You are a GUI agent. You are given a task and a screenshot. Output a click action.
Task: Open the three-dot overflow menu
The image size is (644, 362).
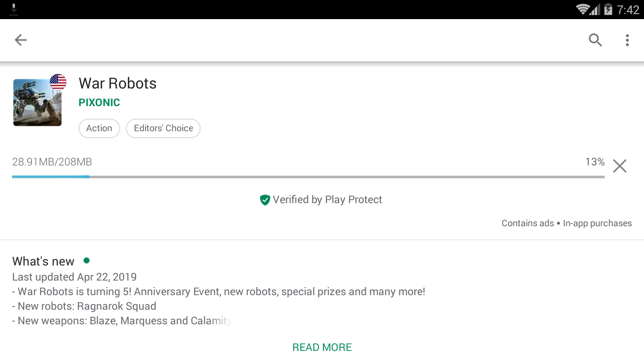627,40
